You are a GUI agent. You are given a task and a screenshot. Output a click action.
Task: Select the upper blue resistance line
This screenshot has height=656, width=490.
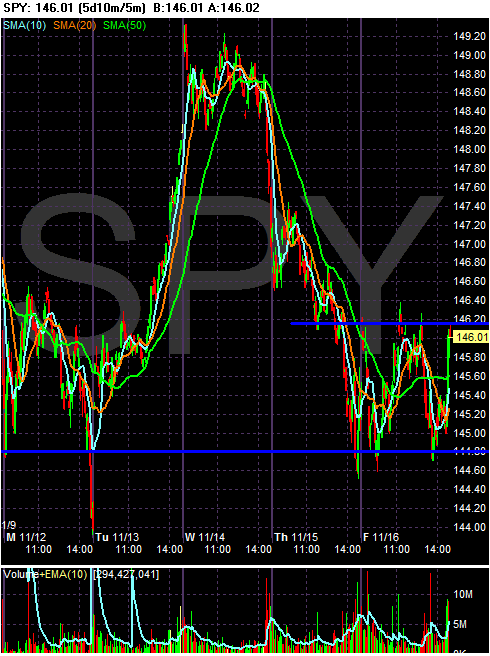click(x=389, y=323)
